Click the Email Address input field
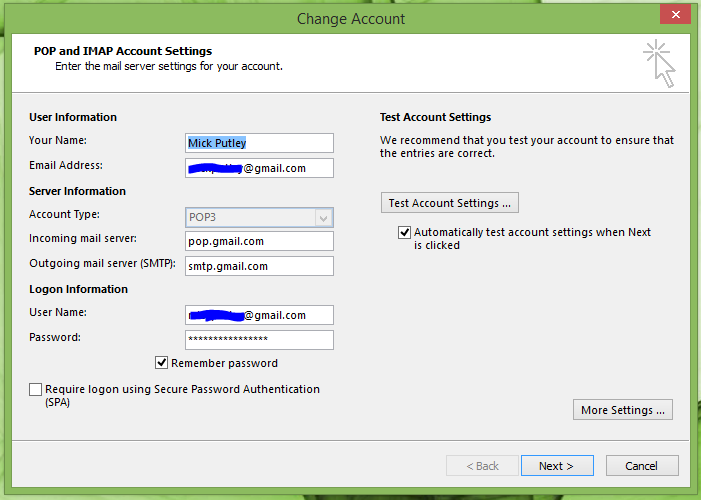701x500 pixels. (x=259, y=168)
